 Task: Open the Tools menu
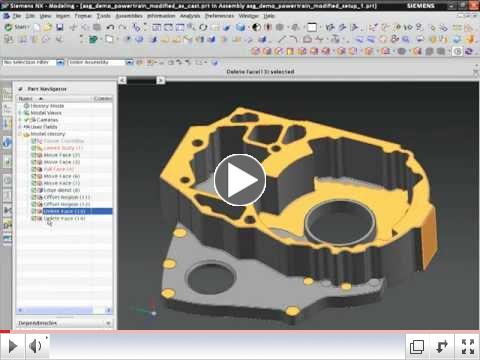[x=103, y=16]
